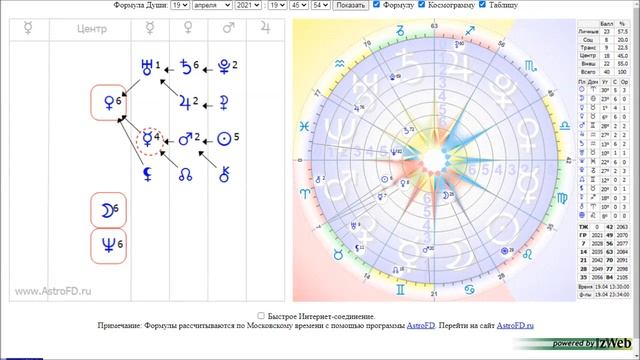Click the Libra sign on the cosmogram
The width and height of the screenshot is (640, 360).
coord(565,126)
